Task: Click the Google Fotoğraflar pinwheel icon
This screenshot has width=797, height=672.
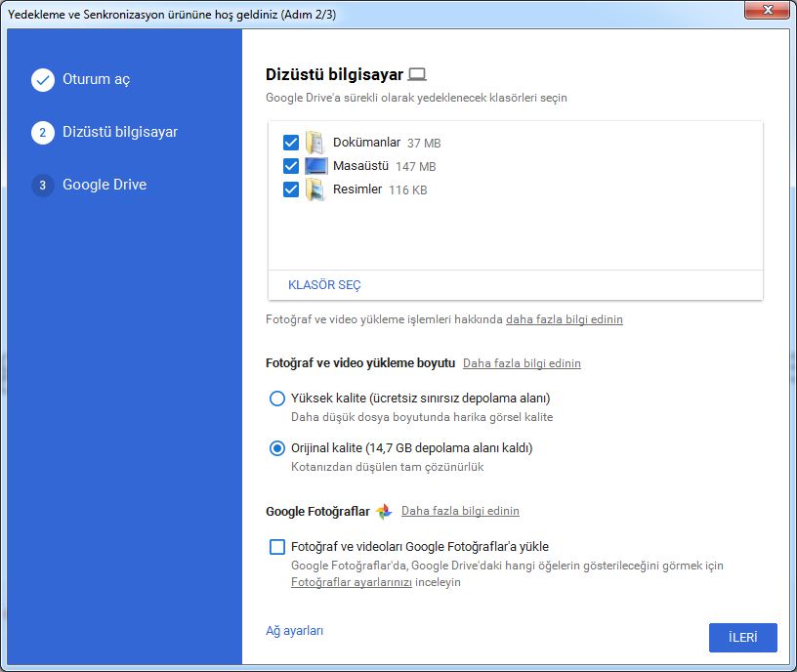Action: (384, 511)
